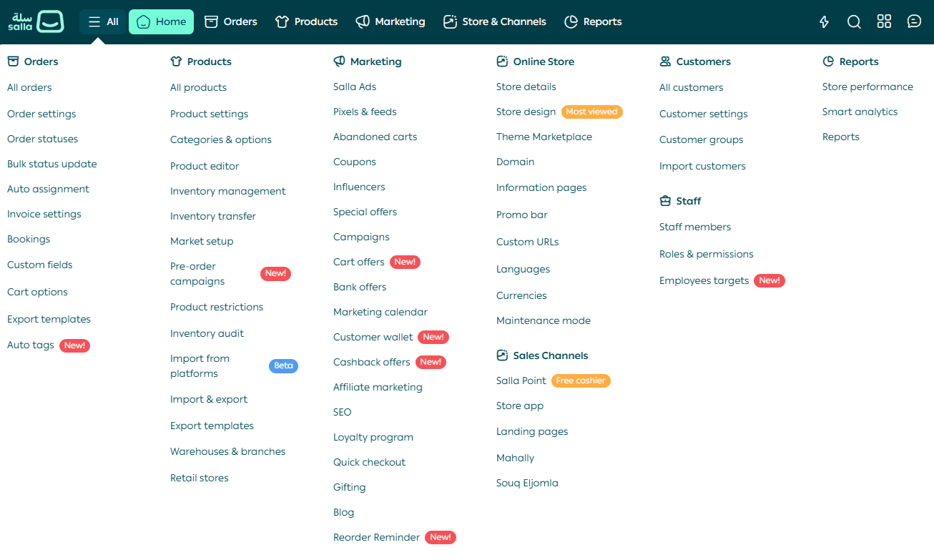Go to the Home tab

pyautogui.click(x=161, y=21)
